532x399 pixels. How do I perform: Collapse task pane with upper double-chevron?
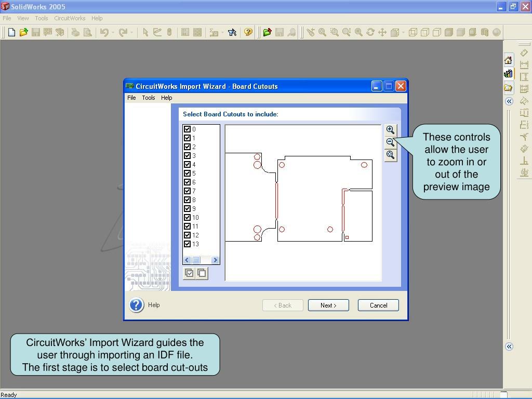509,101
